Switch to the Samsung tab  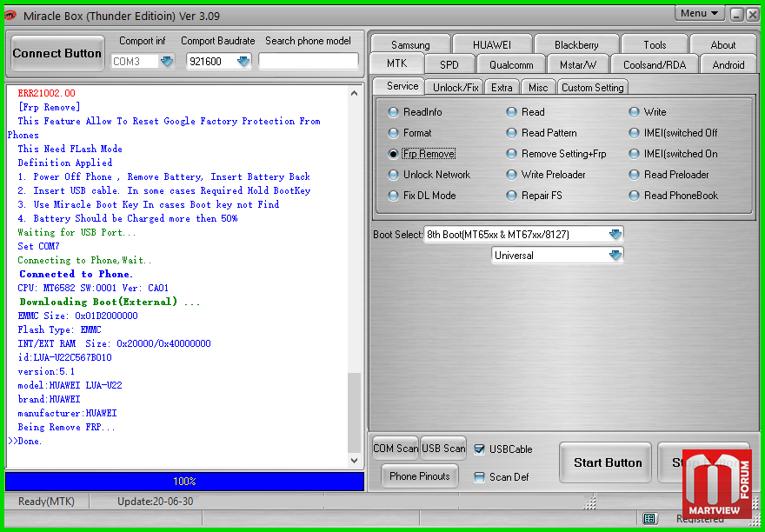click(x=410, y=44)
